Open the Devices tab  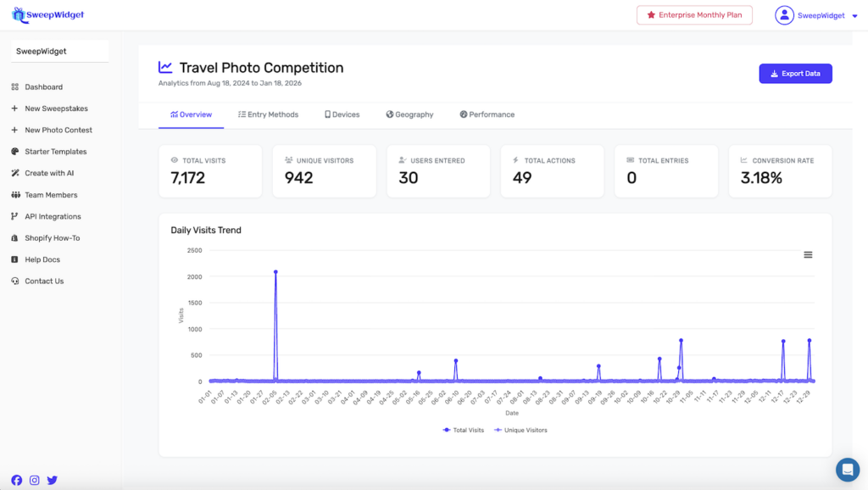click(342, 114)
